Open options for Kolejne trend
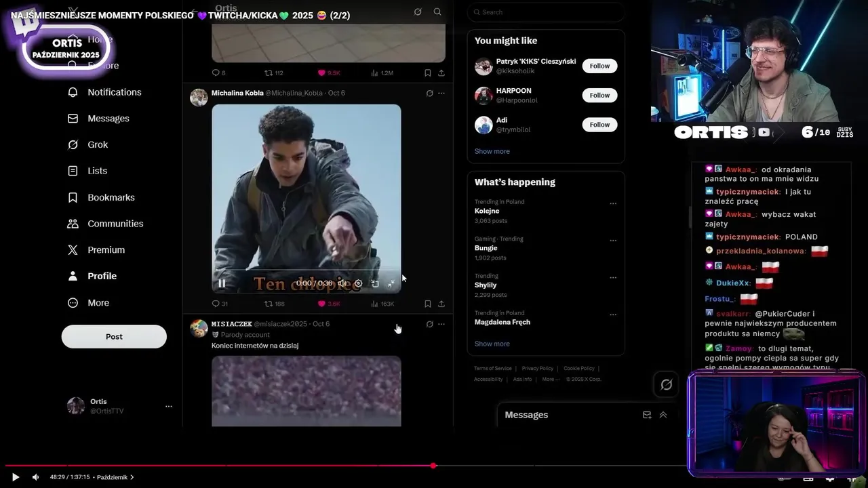This screenshot has width=868, height=488. 613,203
